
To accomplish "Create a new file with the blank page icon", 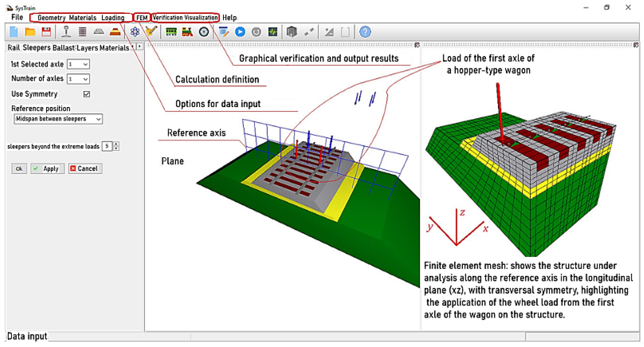I will click(x=14, y=32).
